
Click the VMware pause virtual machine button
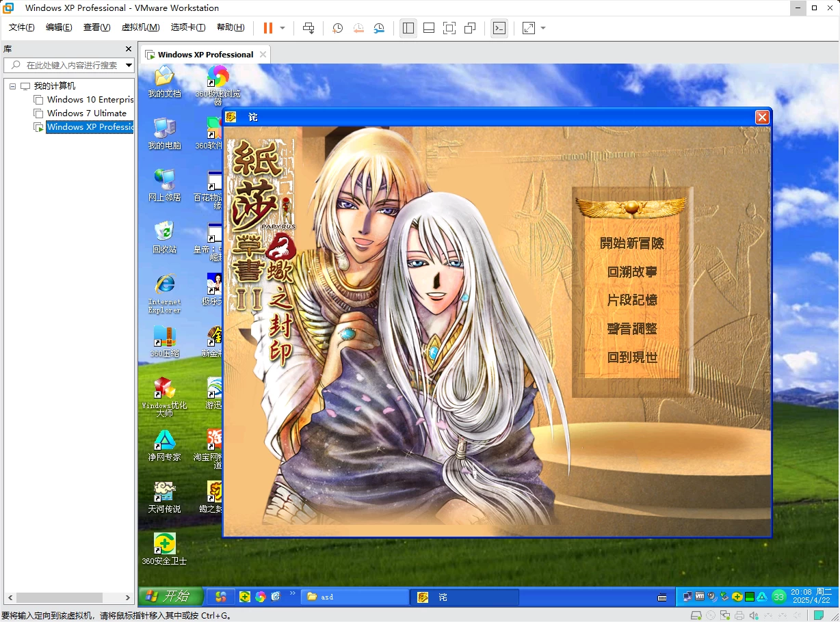(267, 28)
